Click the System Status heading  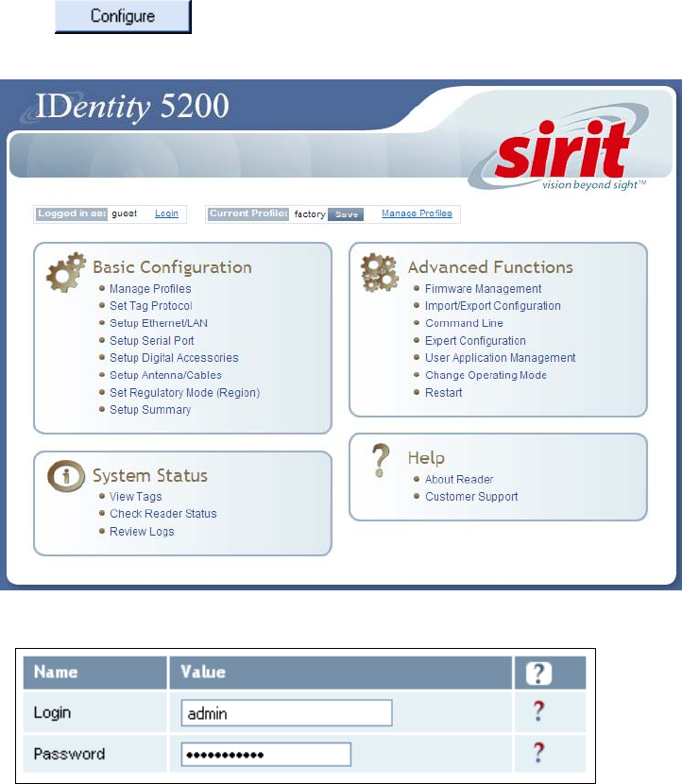150,475
